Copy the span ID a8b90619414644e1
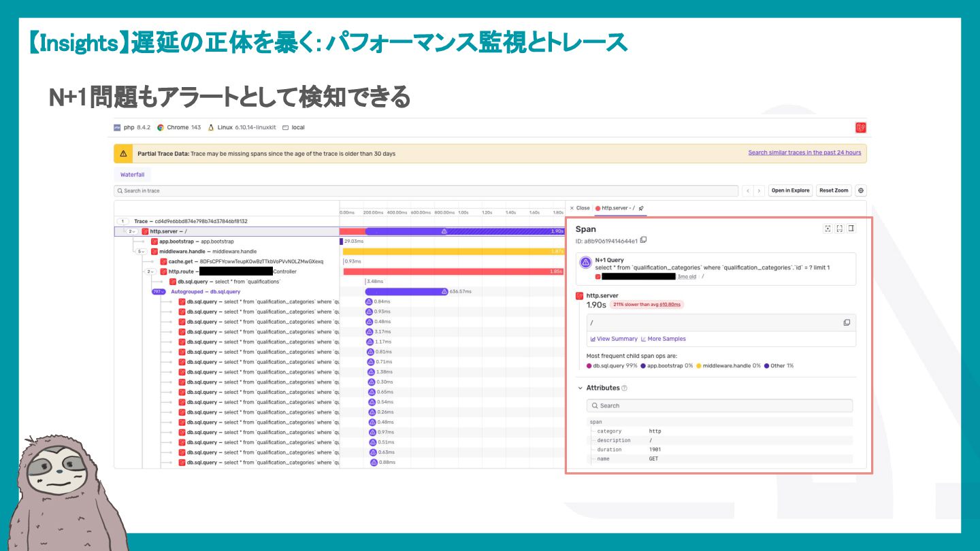Viewport: 980px width, 551px height. click(x=644, y=240)
